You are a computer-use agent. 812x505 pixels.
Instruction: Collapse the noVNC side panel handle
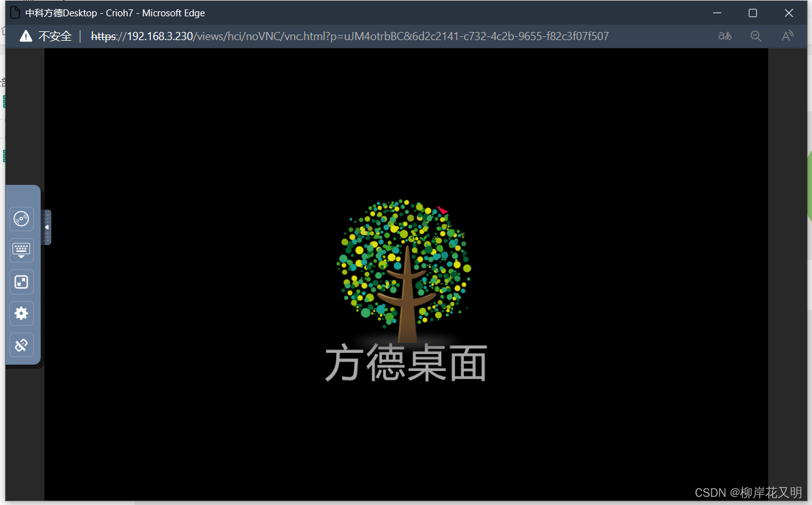pos(47,227)
